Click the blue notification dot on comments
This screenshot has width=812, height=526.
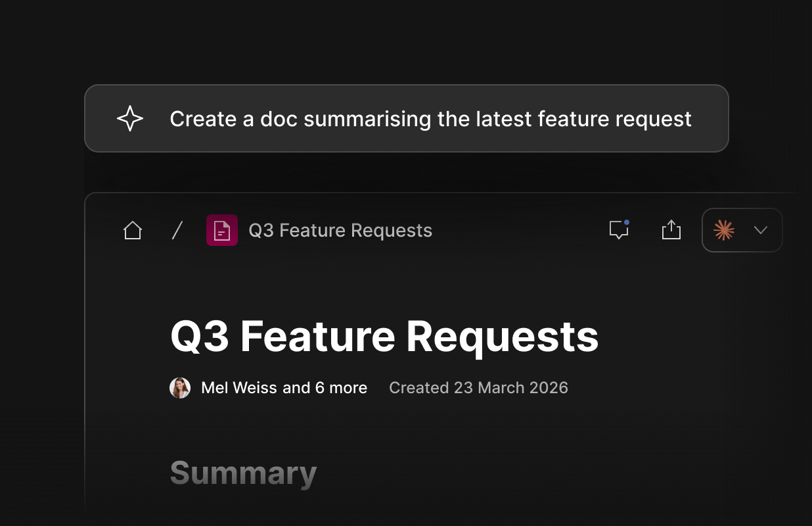(627, 222)
